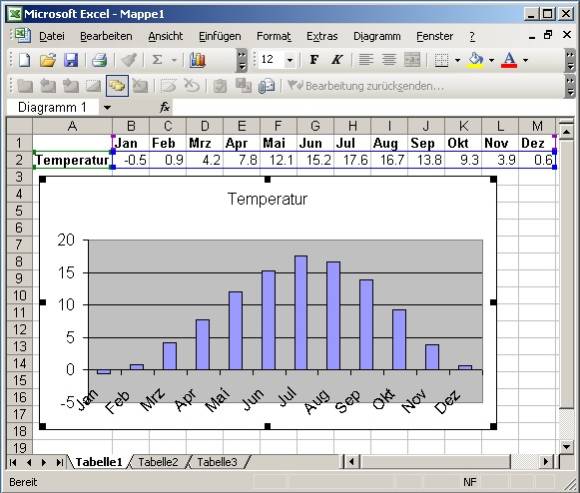Switch to the Tabelle2 sheet tab

pyautogui.click(x=158, y=462)
